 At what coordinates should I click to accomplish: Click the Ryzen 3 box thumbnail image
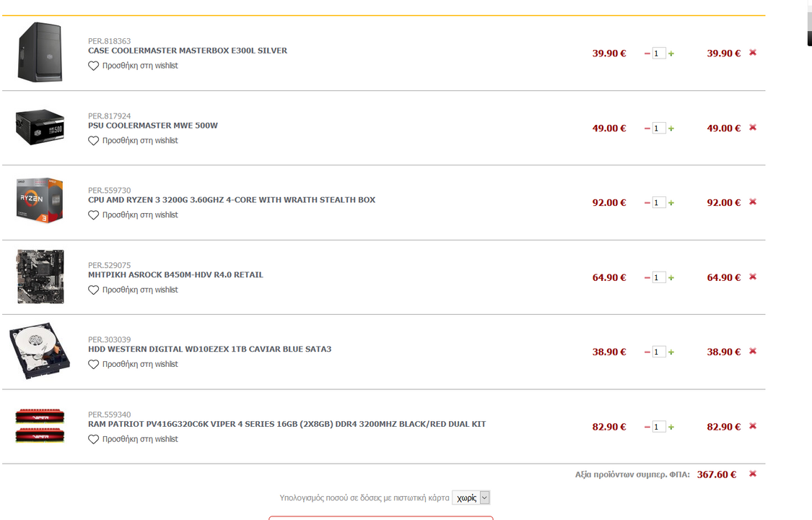[x=40, y=201]
